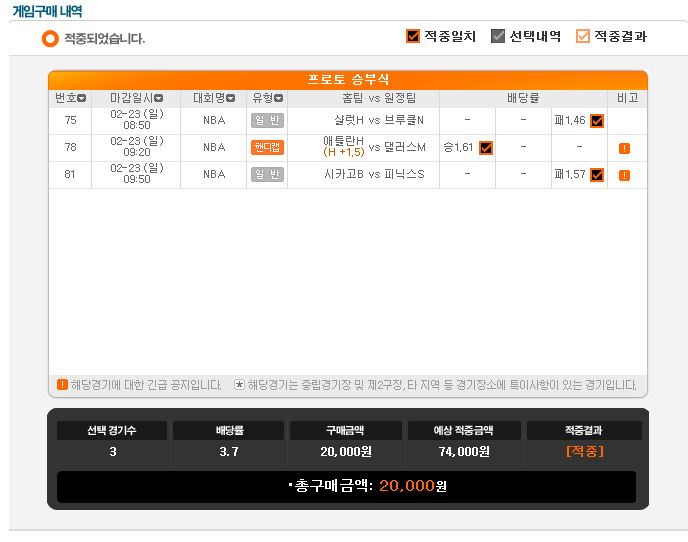The height and width of the screenshot is (542, 688).
Task: Click the urgent notice icon for game 78
Action: click(x=624, y=148)
